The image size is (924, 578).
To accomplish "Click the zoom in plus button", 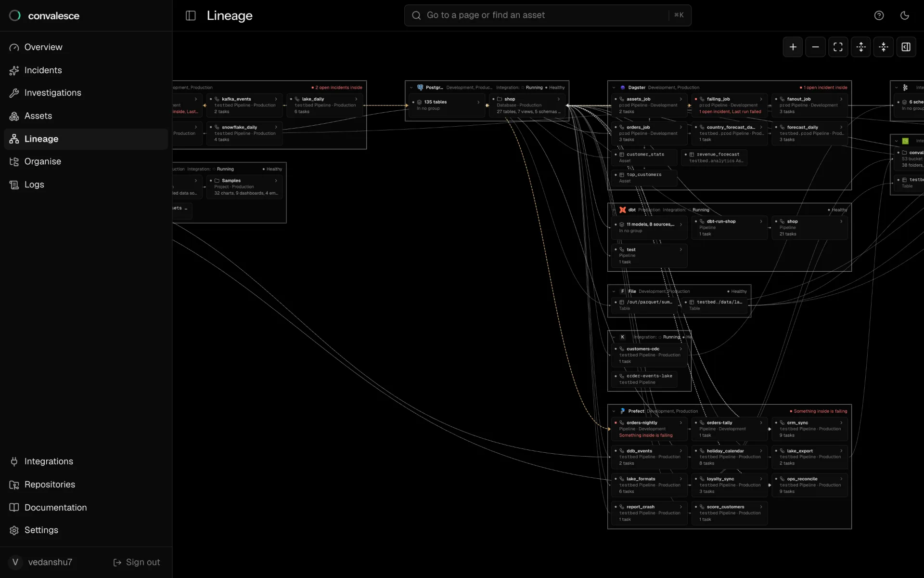I will point(793,47).
